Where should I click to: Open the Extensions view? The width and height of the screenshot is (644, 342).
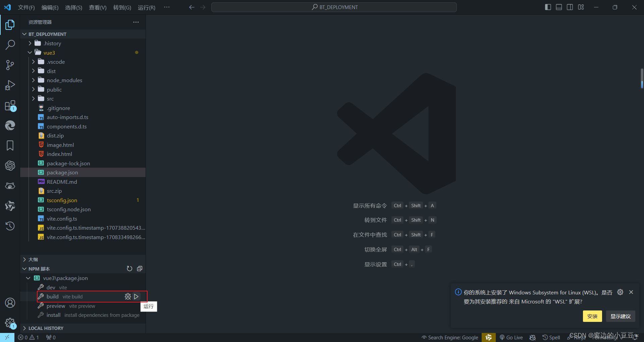tap(10, 106)
